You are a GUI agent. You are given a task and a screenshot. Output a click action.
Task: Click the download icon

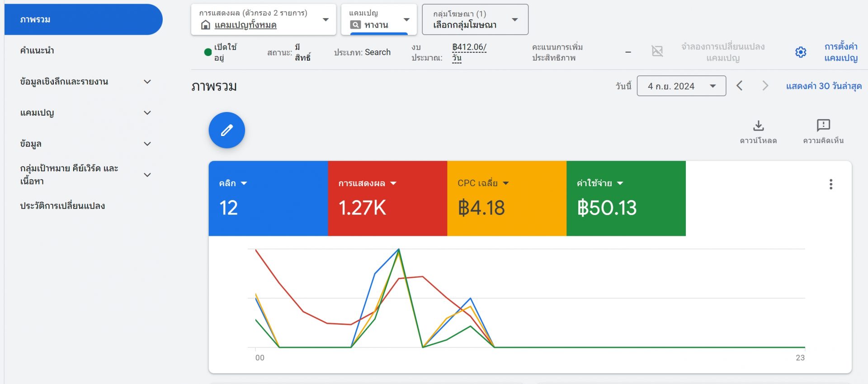758,126
